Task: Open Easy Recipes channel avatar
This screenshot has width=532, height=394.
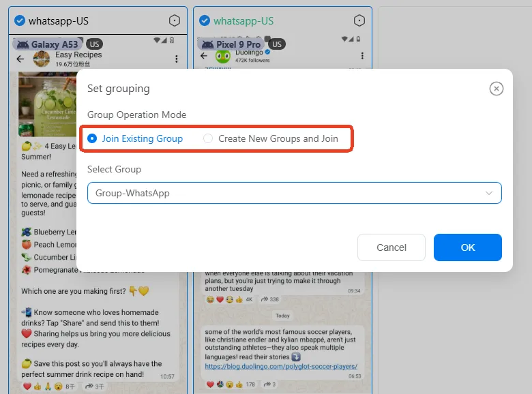Action: point(42,59)
